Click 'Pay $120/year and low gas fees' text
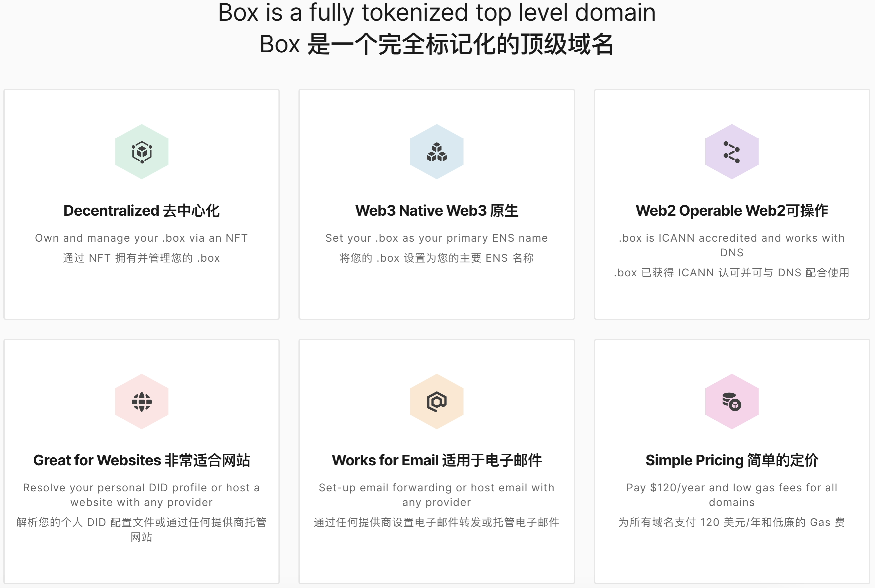The width and height of the screenshot is (875, 588). pos(731,495)
